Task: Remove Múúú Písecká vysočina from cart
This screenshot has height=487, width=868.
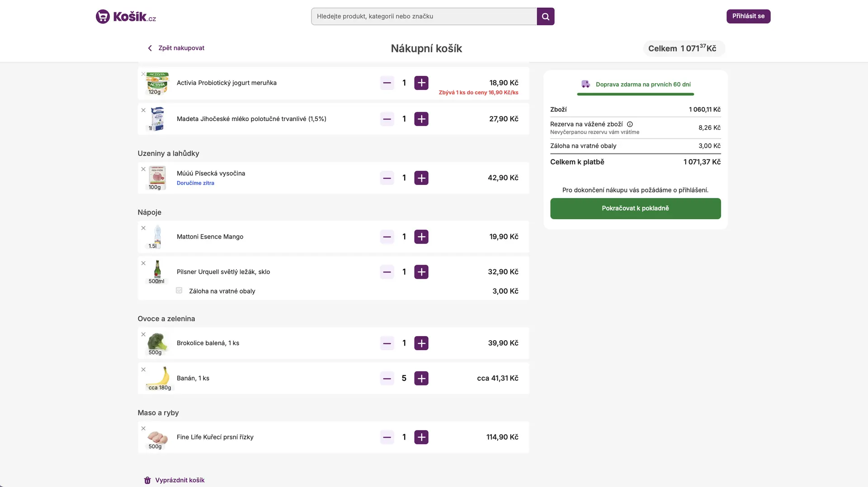Action: coord(143,169)
